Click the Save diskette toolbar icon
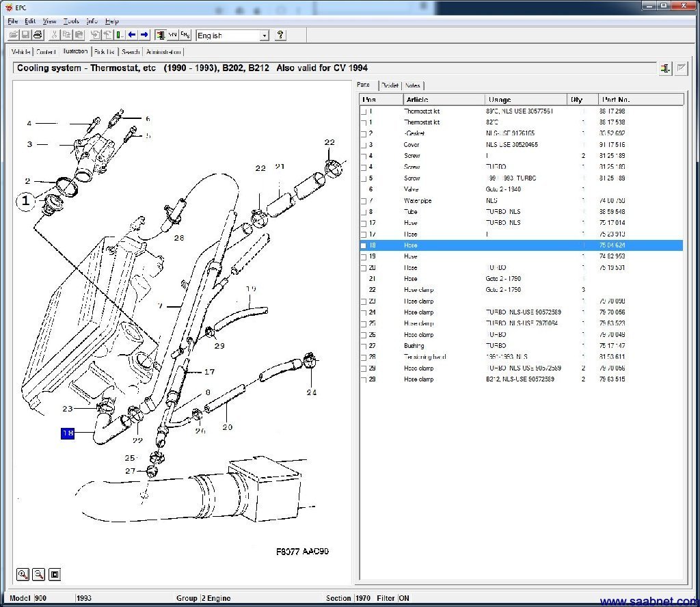This screenshot has height=607, width=700. tap(26, 35)
